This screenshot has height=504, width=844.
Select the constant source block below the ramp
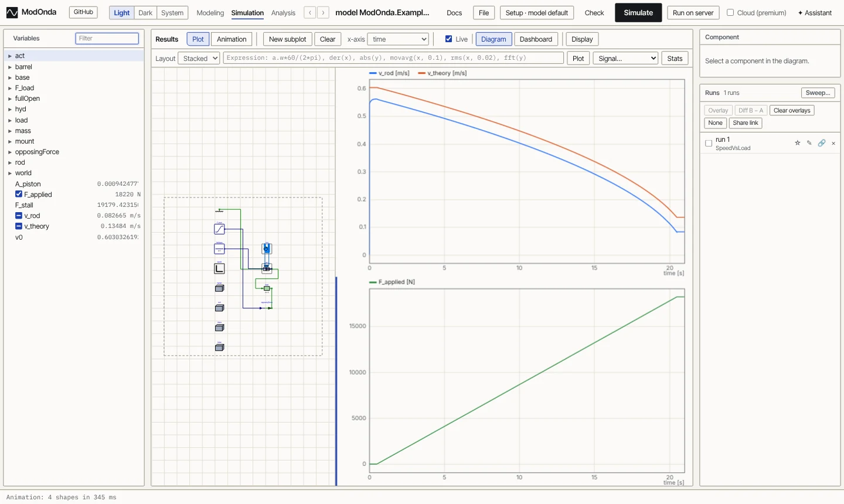click(x=219, y=249)
